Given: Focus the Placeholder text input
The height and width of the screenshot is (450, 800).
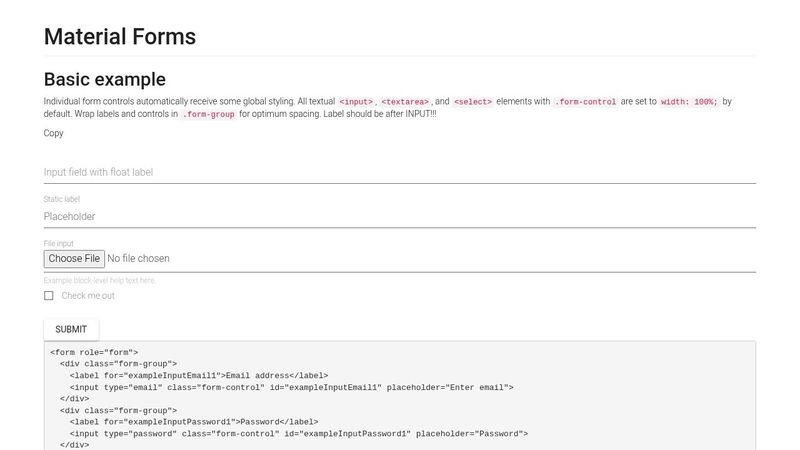Looking at the screenshot, I should (399, 216).
